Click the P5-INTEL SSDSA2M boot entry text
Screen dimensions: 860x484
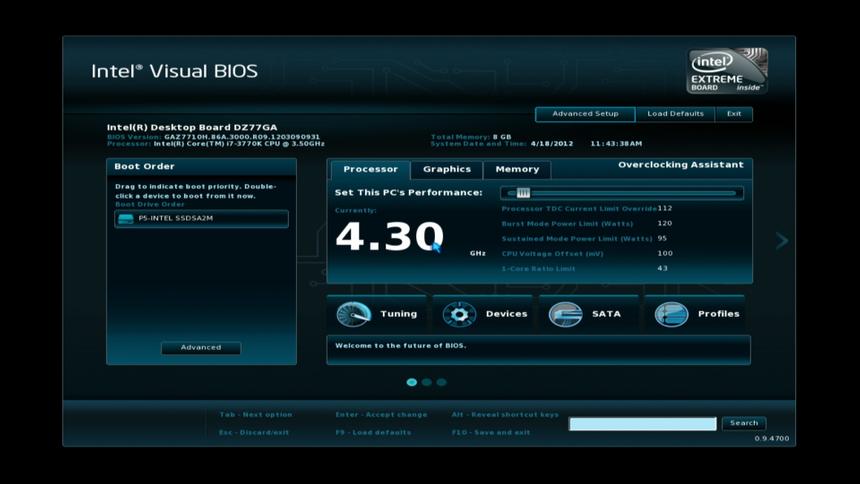click(176, 218)
